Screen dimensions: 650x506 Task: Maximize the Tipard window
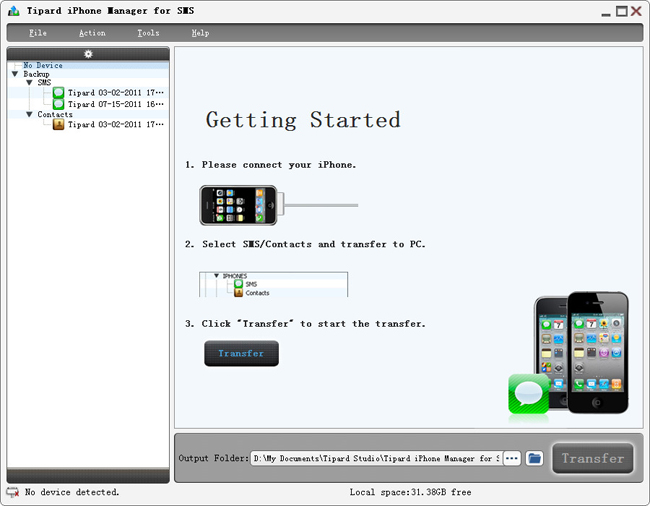coord(621,11)
